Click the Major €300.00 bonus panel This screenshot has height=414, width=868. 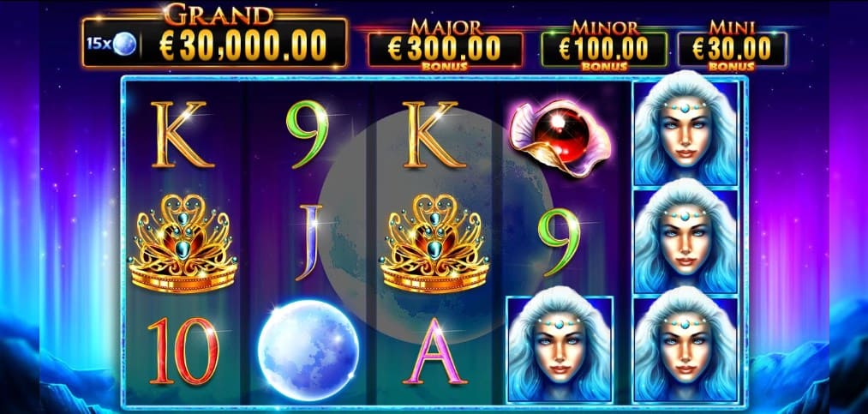coord(445,50)
